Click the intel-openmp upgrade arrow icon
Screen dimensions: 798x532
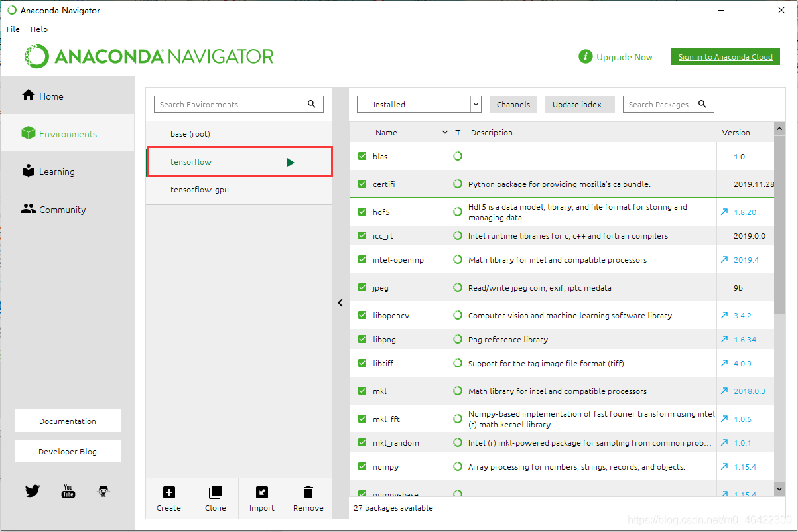click(724, 259)
